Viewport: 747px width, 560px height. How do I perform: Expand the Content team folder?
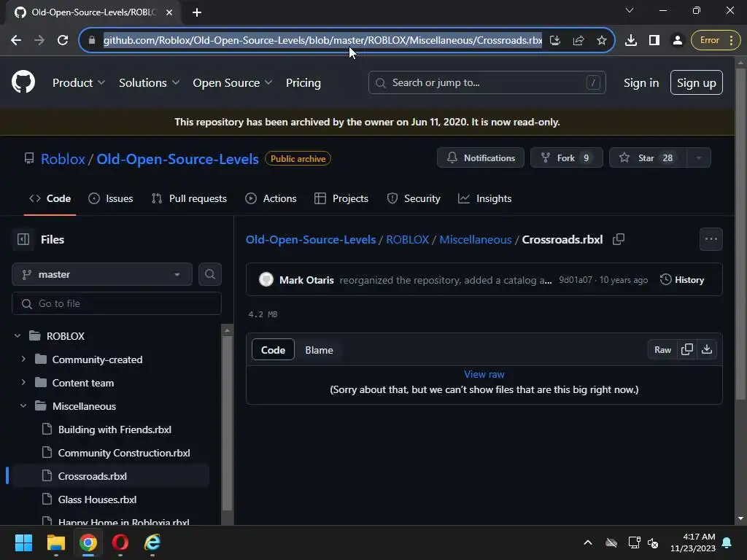click(23, 382)
